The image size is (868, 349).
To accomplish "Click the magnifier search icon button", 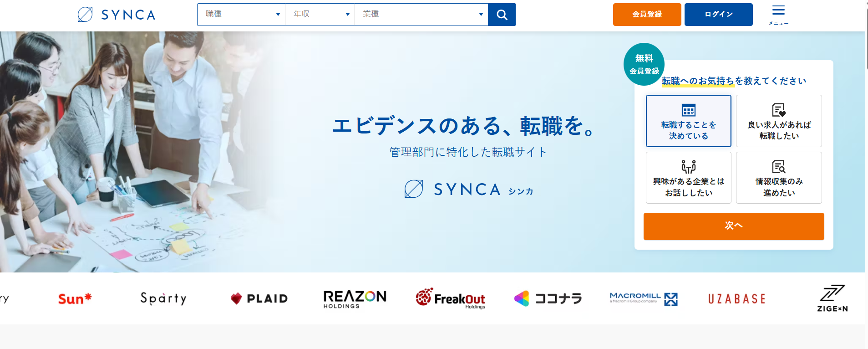I will [x=502, y=15].
